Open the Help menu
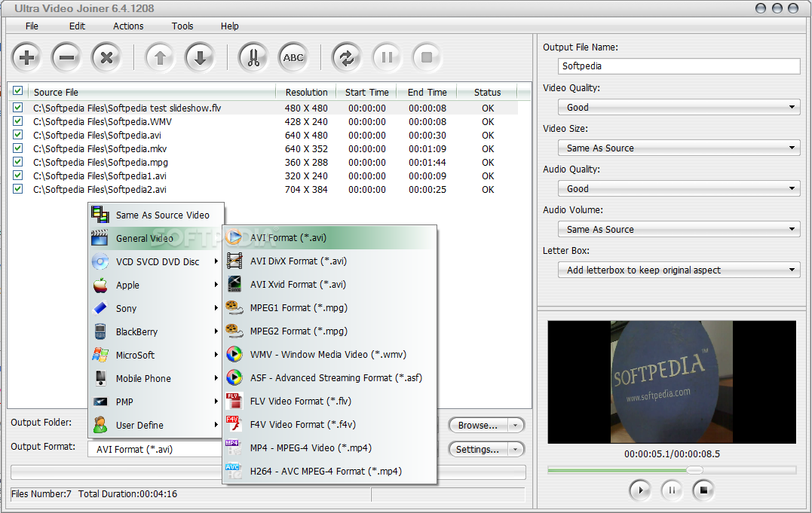Image resolution: width=812 pixels, height=513 pixels. coord(229,26)
